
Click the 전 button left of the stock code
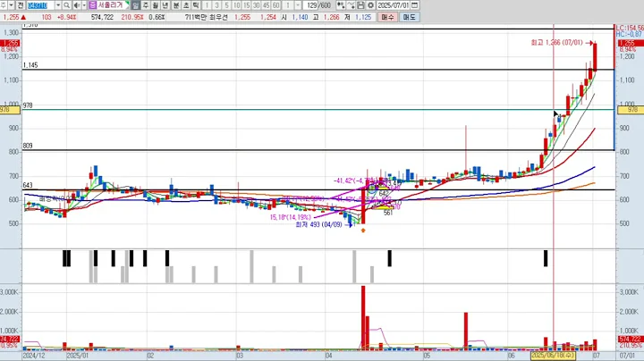click(x=21, y=5)
